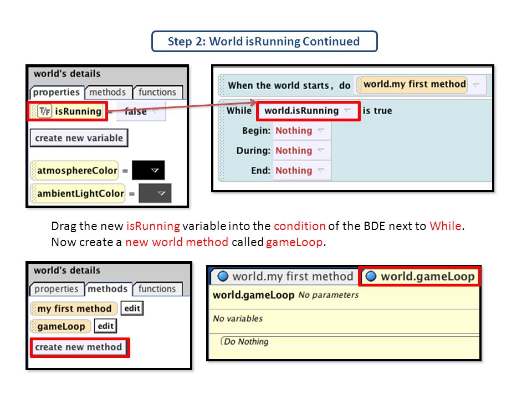
Task: Select the ambientLightColor property tile
Action: (78, 193)
